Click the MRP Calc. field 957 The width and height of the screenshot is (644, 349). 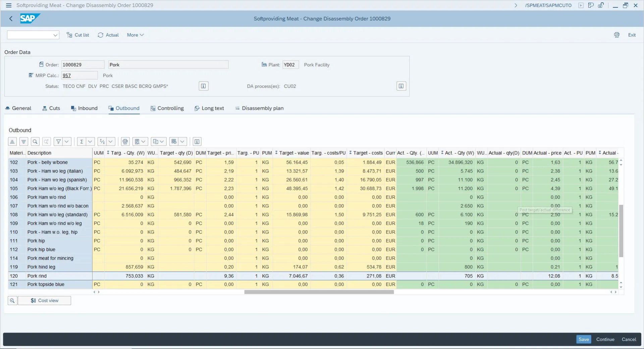coord(79,76)
